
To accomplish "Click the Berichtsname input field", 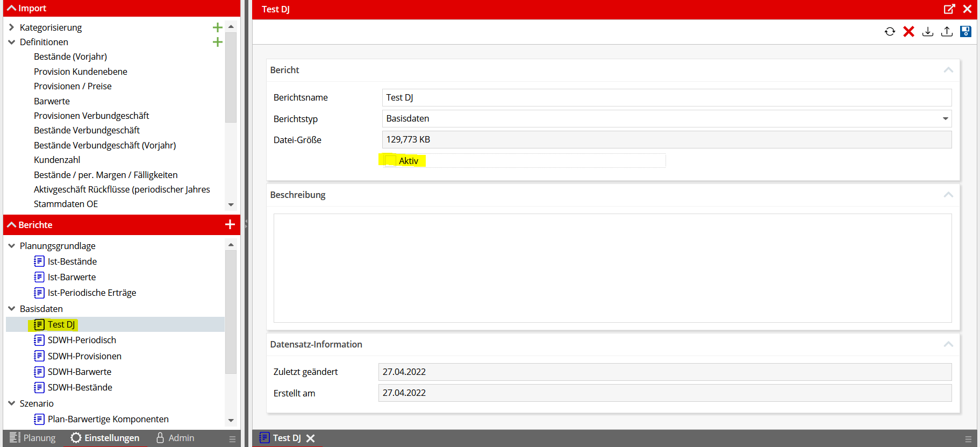I will (x=667, y=97).
